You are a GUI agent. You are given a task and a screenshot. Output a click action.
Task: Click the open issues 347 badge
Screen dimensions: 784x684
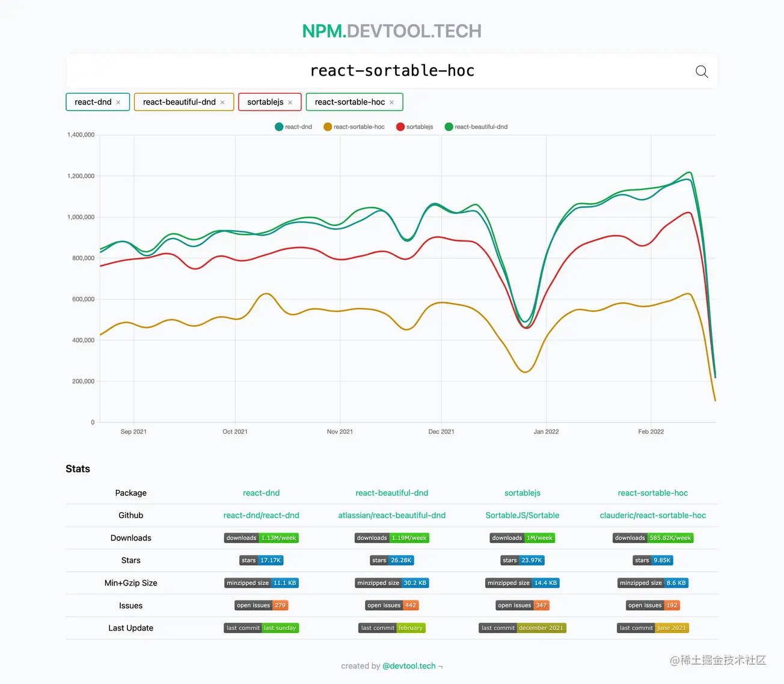(x=522, y=605)
